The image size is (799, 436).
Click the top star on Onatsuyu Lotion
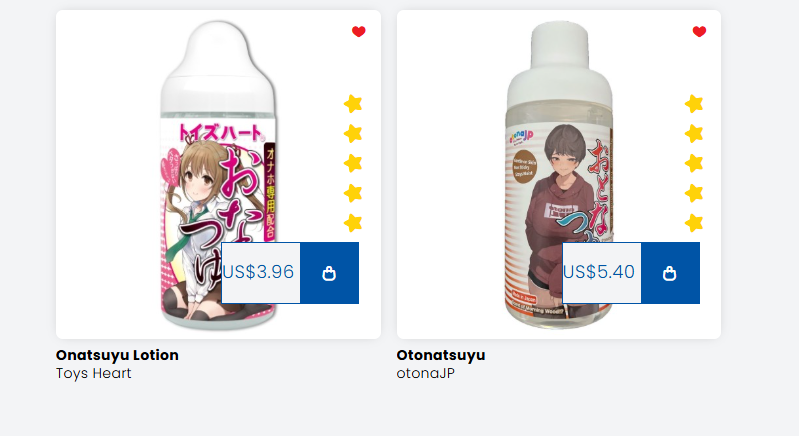point(353,103)
